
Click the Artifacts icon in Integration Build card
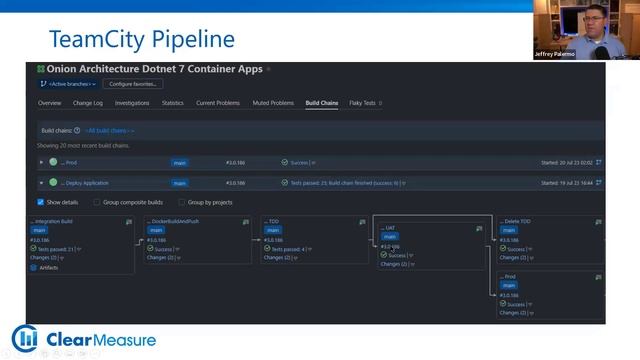click(33, 268)
